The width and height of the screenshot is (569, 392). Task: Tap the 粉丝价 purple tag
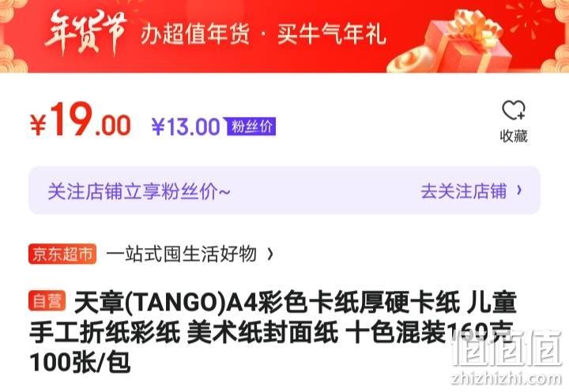(251, 126)
